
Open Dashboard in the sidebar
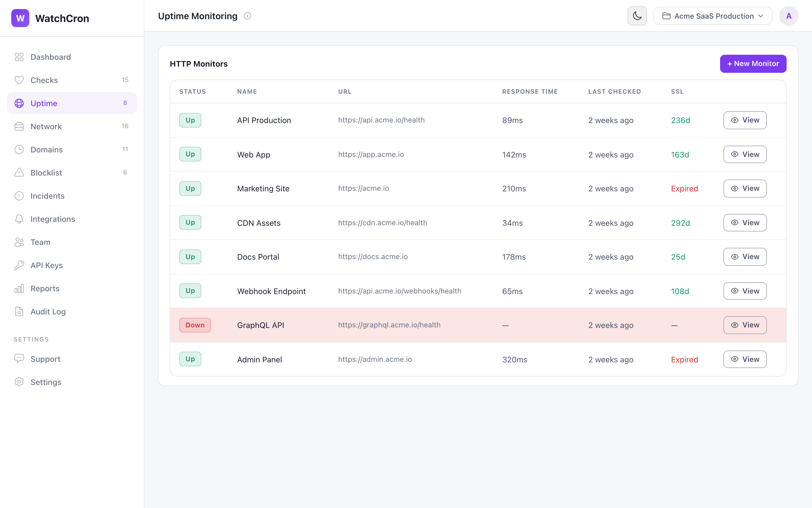[72, 57]
